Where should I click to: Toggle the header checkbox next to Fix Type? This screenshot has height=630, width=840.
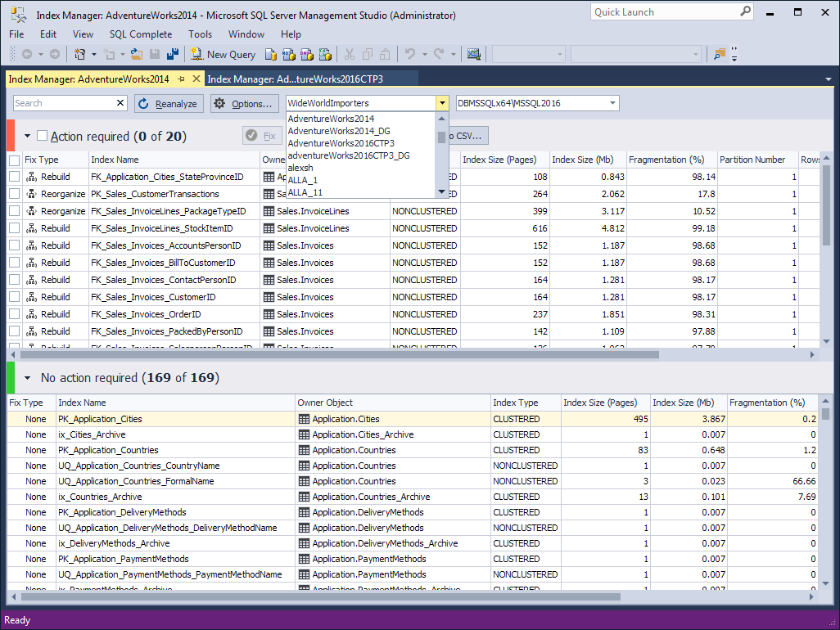[x=15, y=160]
